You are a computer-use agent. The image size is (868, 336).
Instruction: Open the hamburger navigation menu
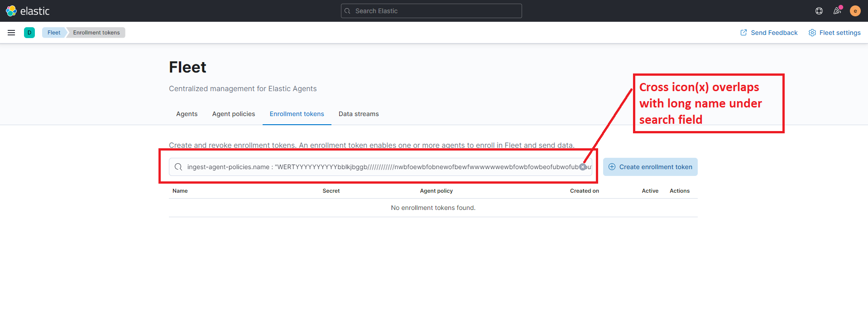coord(11,33)
